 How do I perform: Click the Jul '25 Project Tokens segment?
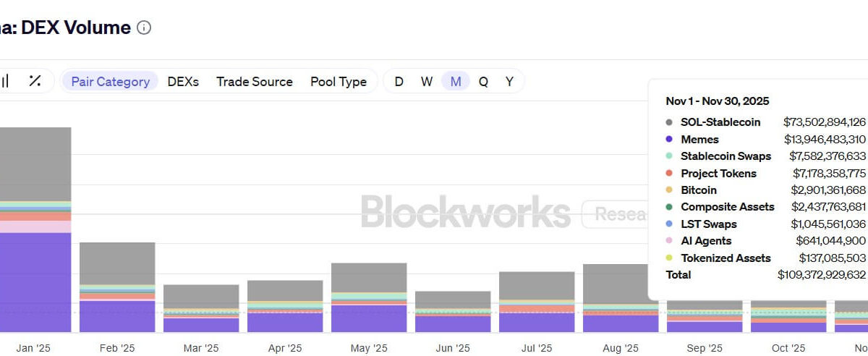[537, 309]
